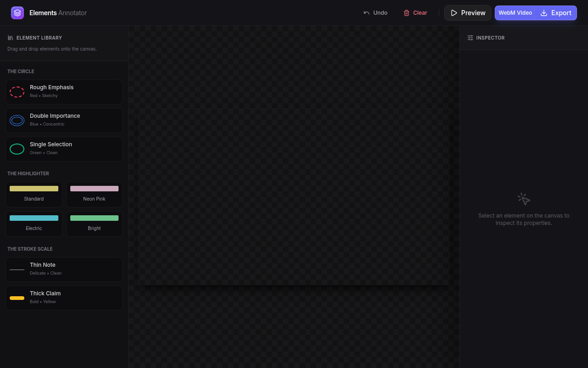Click the Element Library books icon
588x368 pixels.
click(x=11, y=38)
